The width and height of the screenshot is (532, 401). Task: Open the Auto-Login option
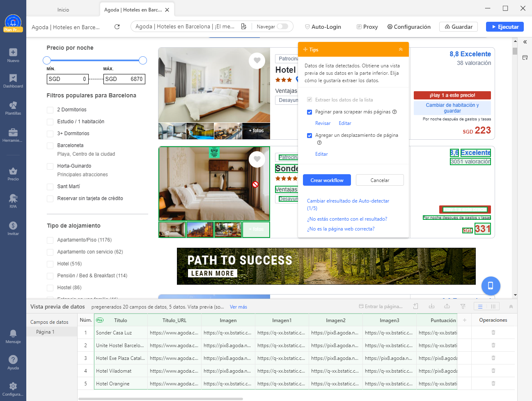(x=323, y=27)
